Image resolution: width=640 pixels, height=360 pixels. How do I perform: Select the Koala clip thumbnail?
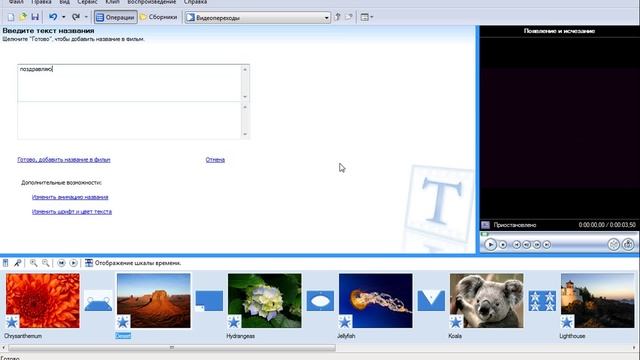487,301
